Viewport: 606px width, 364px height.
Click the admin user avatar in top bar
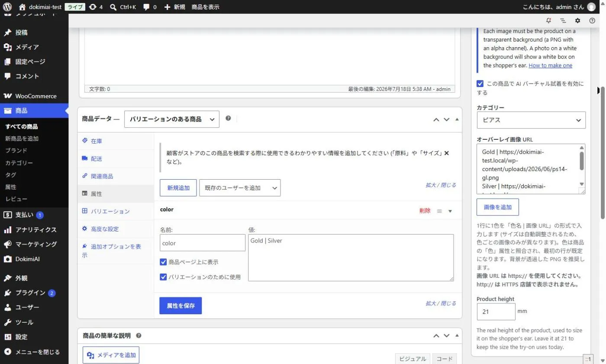point(592,7)
